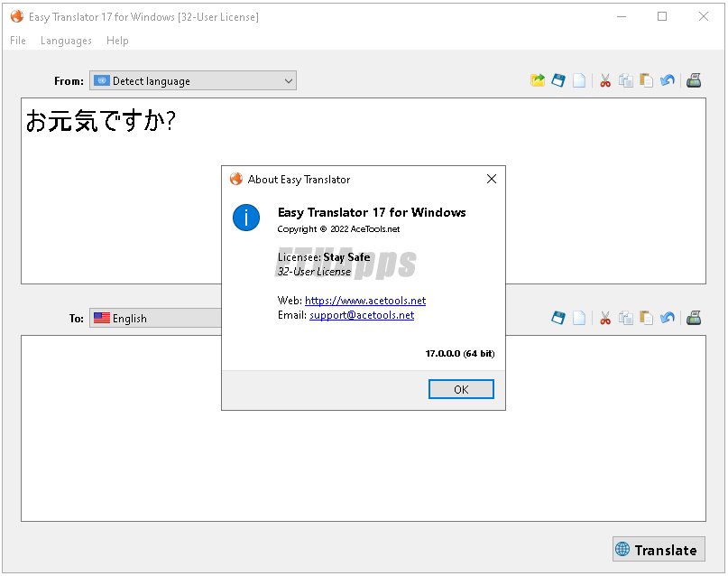Click into the empty translation output box
The height and width of the screenshot is (576, 728).
[x=364, y=428]
